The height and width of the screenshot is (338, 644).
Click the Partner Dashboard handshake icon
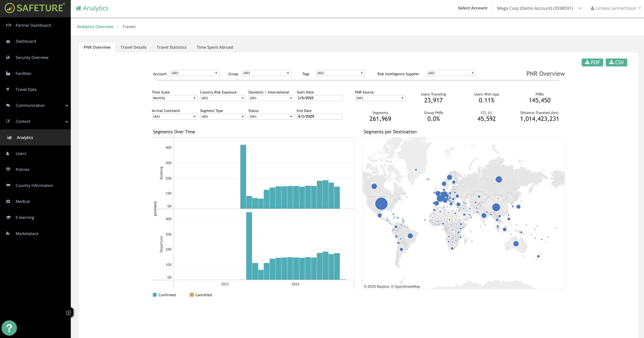coord(8,25)
